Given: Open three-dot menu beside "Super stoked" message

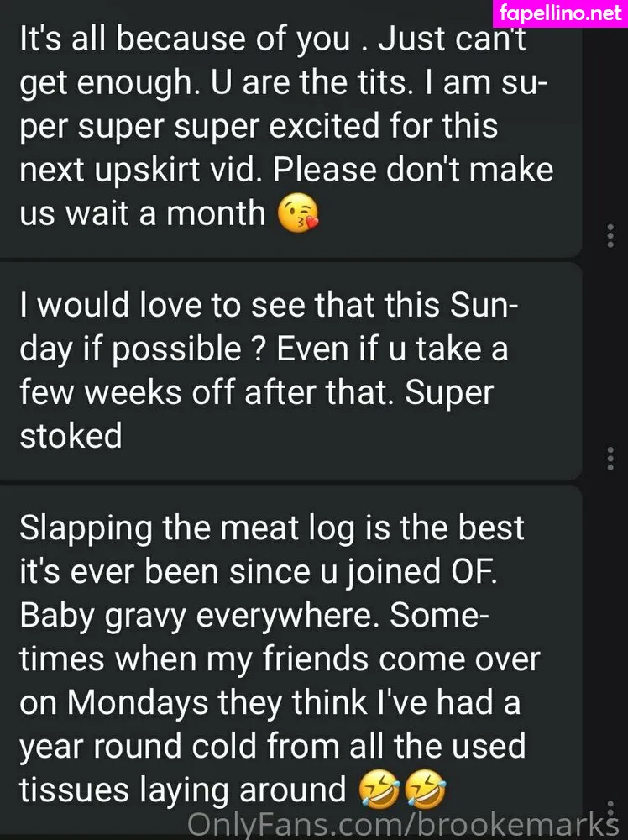Looking at the screenshot, I should (x=610, y=459).
